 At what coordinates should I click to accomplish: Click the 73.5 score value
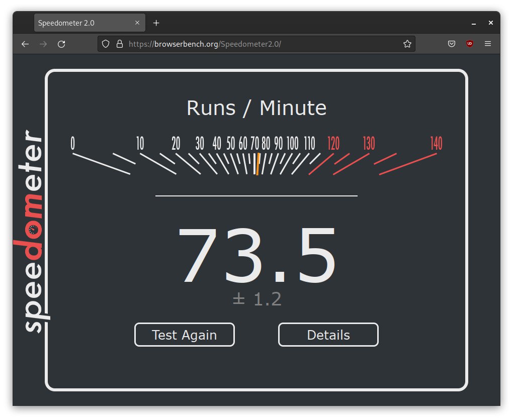(x=257, y=255)
